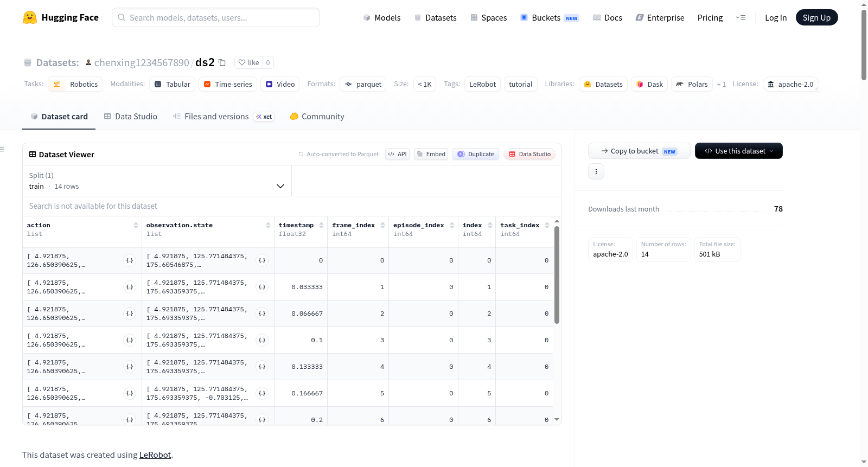The image size is (868, 467).
Task: Copy dataset name ds2 to clipboard
Action: (x=222, y=62)
